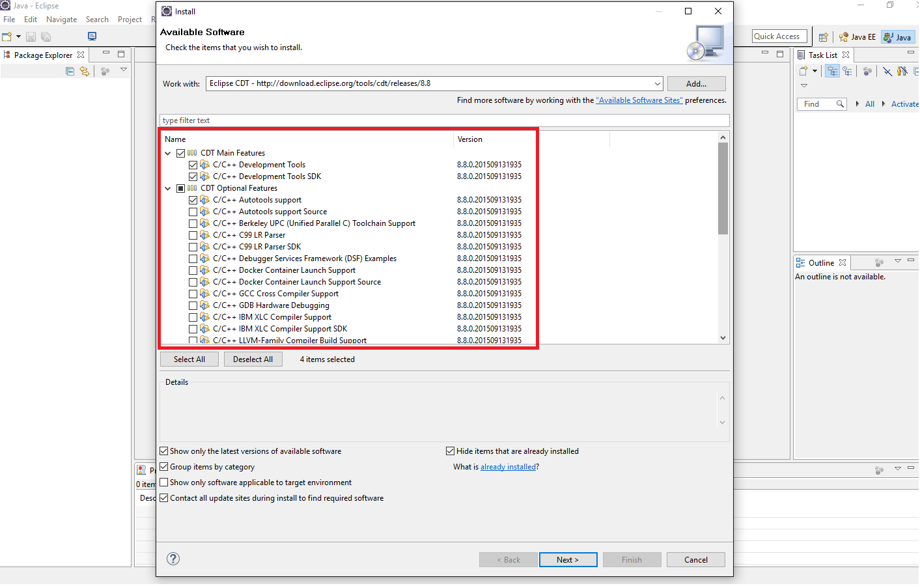Click the Next > button
The image size is (920, 588).
pyautogui.click(x=568, y=559)
